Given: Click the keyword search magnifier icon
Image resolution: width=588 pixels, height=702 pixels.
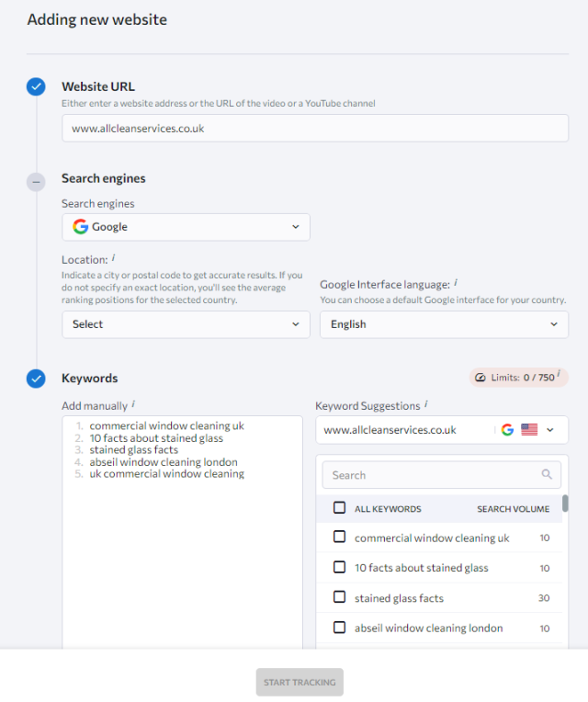Looking at the screenshot, I should point(547,475).
